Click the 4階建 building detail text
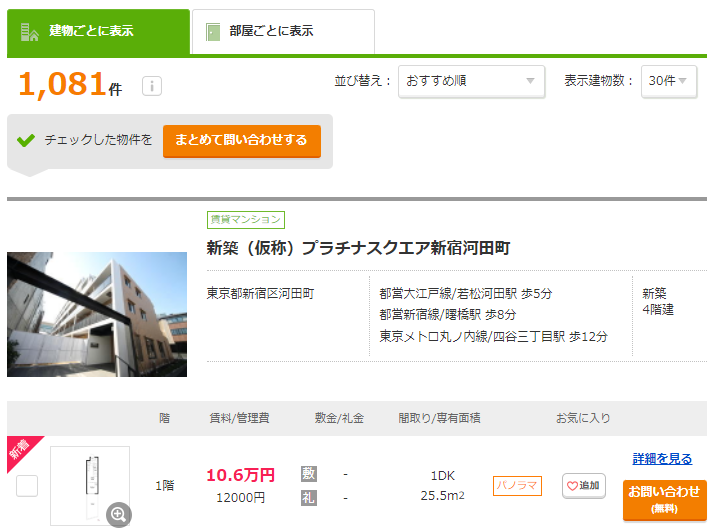 tap(658, 310)
